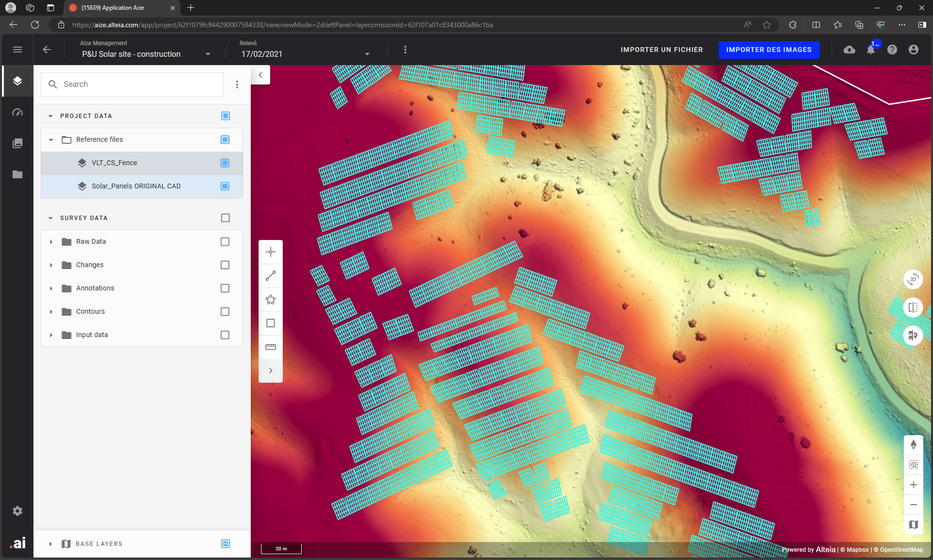This screenshot has height=560, width=933.
Task: Select the rectangle drawing tool
Action: pos(271,323)
